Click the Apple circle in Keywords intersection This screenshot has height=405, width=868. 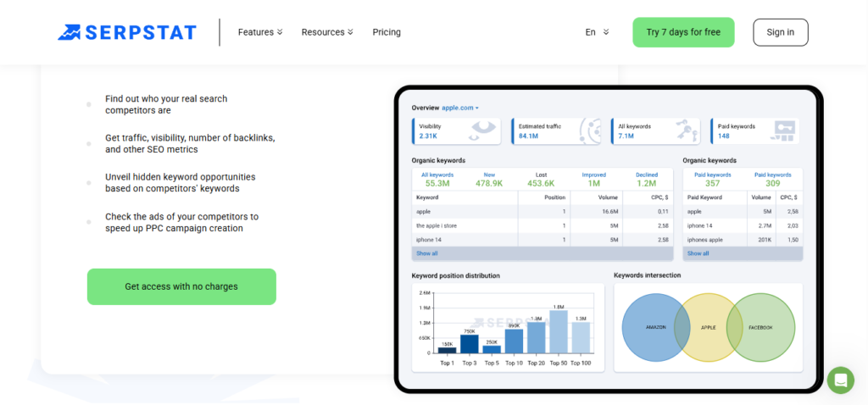click(x=708, y=328)
